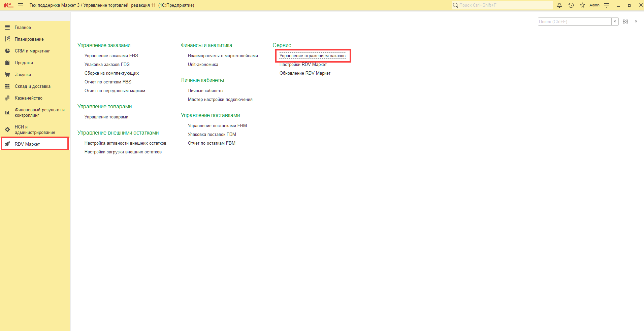Click the Склад boxes icon

[7, 86]
